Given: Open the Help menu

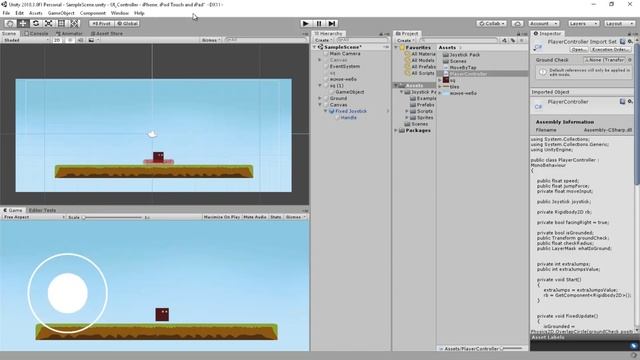Looking at the screenshot, I should click(139, 13).
